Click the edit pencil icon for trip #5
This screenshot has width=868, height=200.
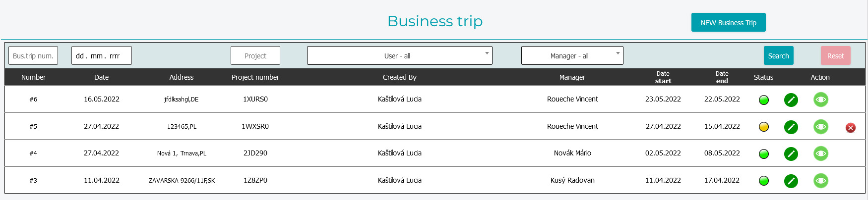click(791, 127)
